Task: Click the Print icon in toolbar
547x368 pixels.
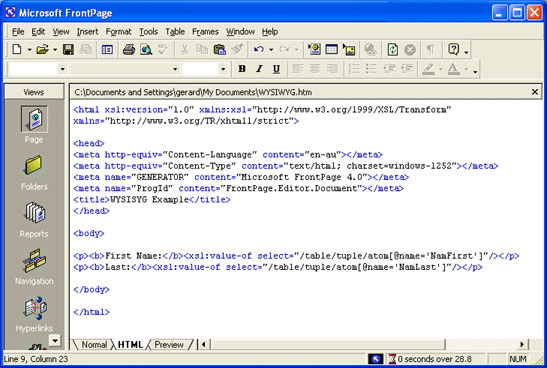Action: (x=129, y=50)
